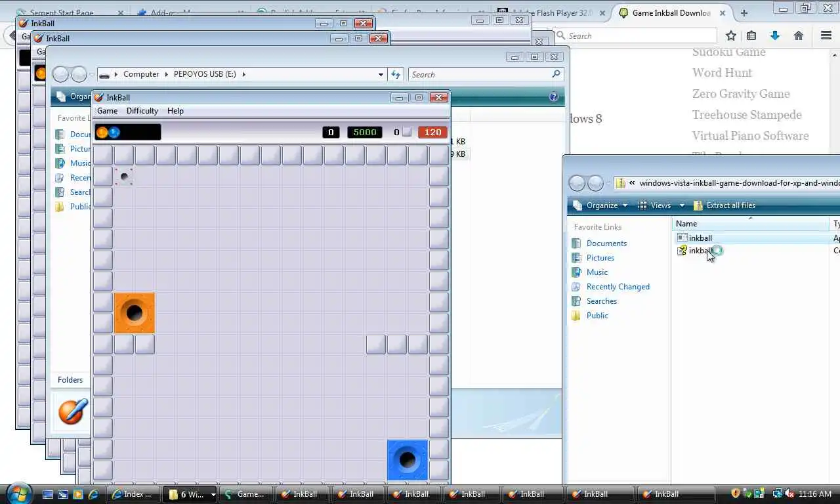
Task: Open the Difficulty menu in InkBall
Action: tap(142, 111)
